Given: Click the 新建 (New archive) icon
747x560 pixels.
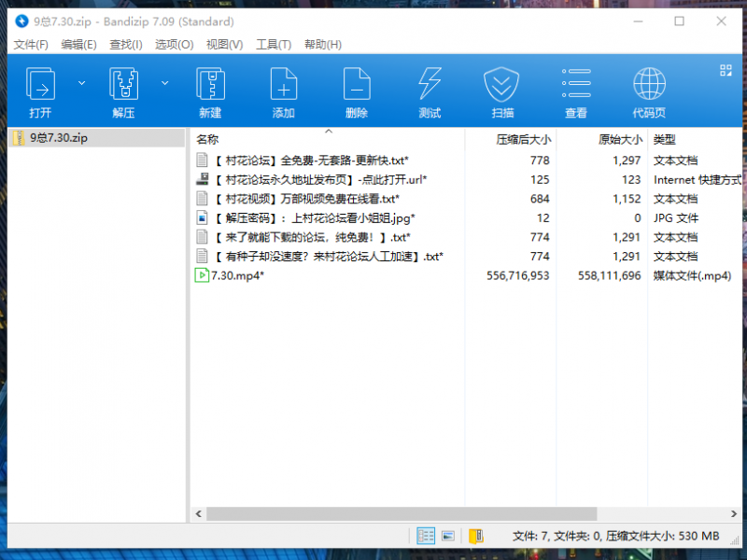Looking at the screenshot, I should tap(210, 86).
